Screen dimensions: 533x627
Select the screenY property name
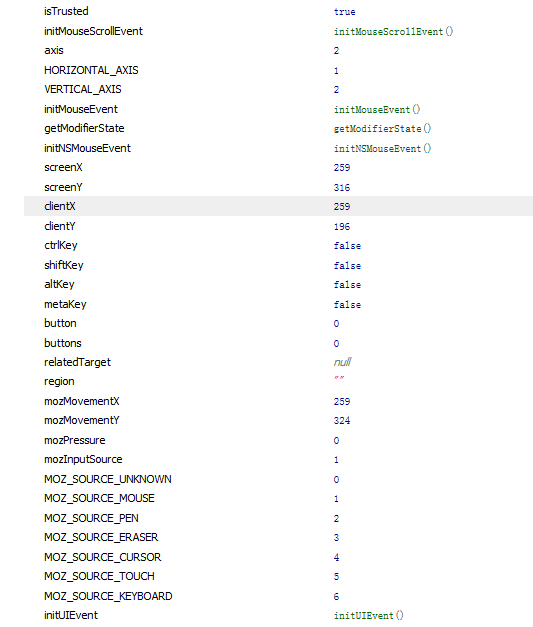pos(63,187)
